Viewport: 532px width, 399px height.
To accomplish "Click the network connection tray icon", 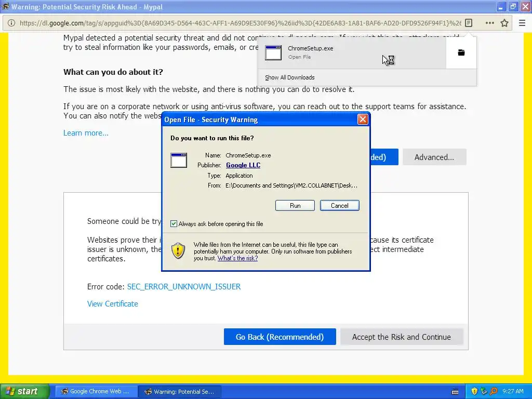I will (484, 391).
